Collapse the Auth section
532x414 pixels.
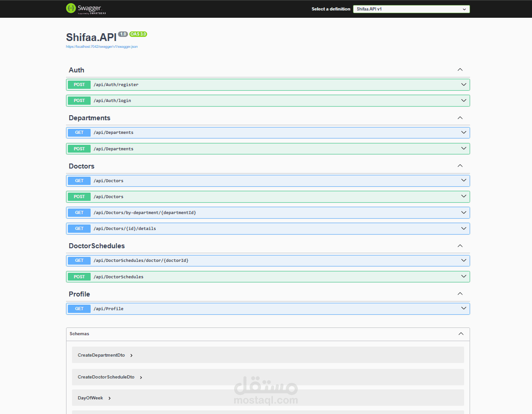(x=460, y=70)
